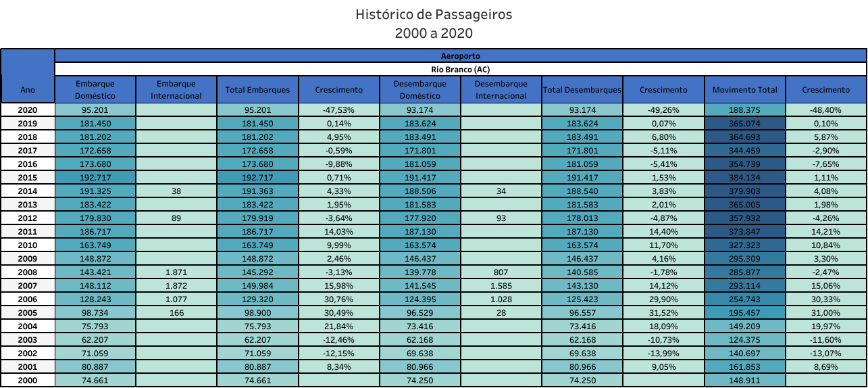Select the Total Embarques header
868x388 pixels.
point(257,90)
